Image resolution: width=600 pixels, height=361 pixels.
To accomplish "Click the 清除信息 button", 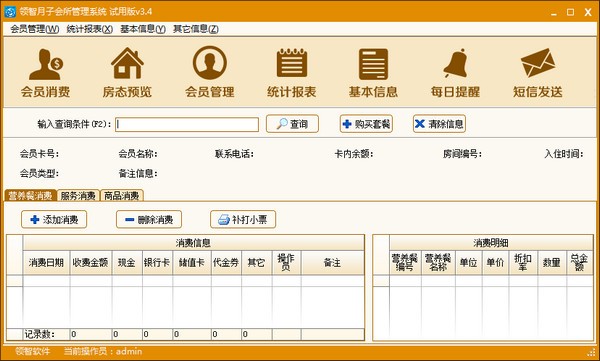I will pyautogui.click(x=439, y=124).
